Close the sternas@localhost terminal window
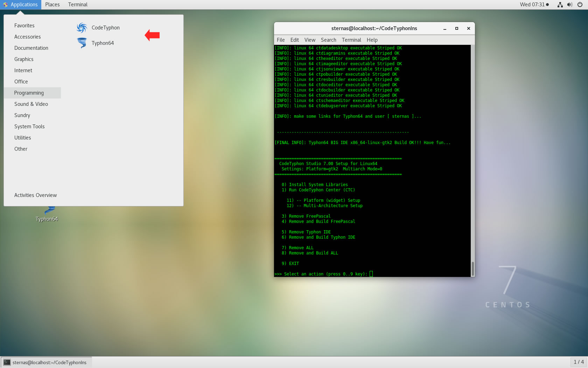The image size is (588, 368). click(x=469, y=29)
